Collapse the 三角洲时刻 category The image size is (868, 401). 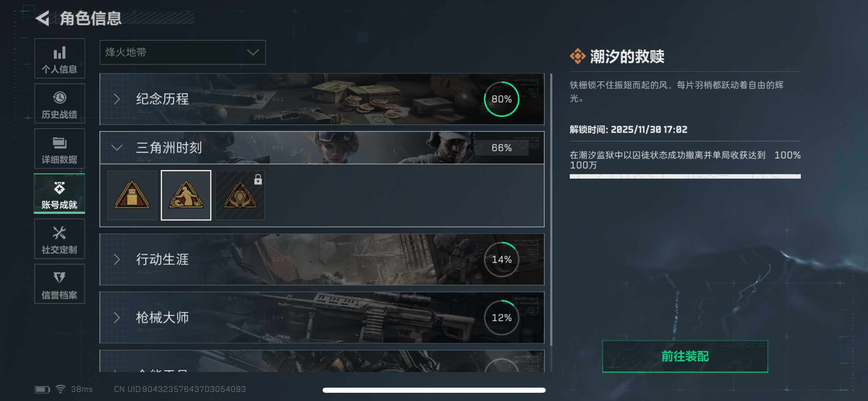point(322,148)
